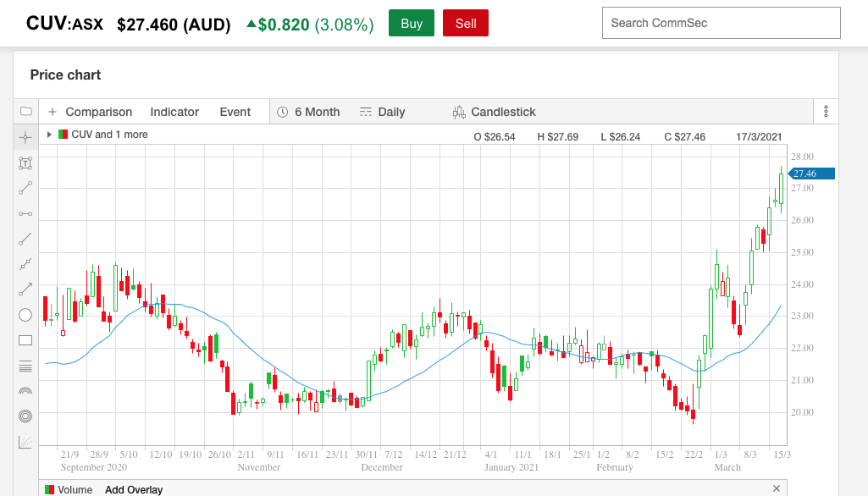
Task: Choose the concentric circles drawing tool
Action: 25,416
